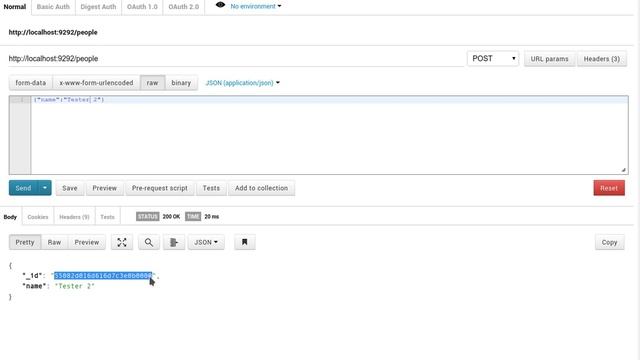
Task: Open the response Tests tab
Action: [x=107, y=217]
